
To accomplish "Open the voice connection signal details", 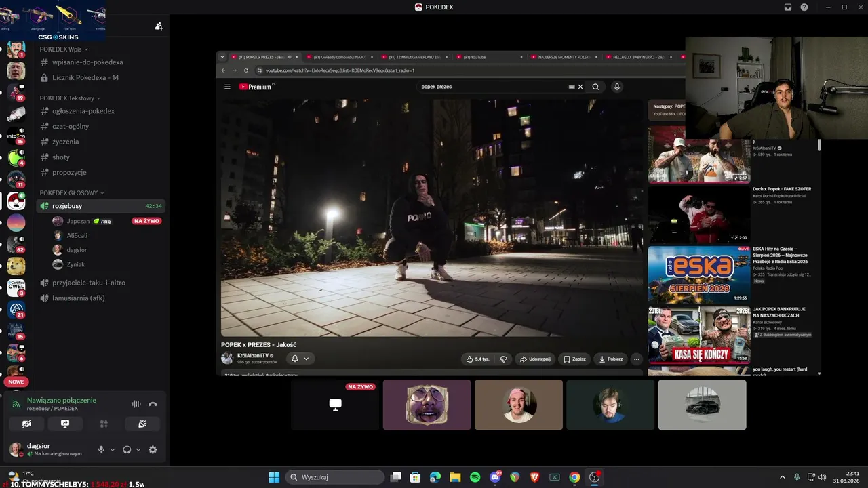I will coord(17,404).
